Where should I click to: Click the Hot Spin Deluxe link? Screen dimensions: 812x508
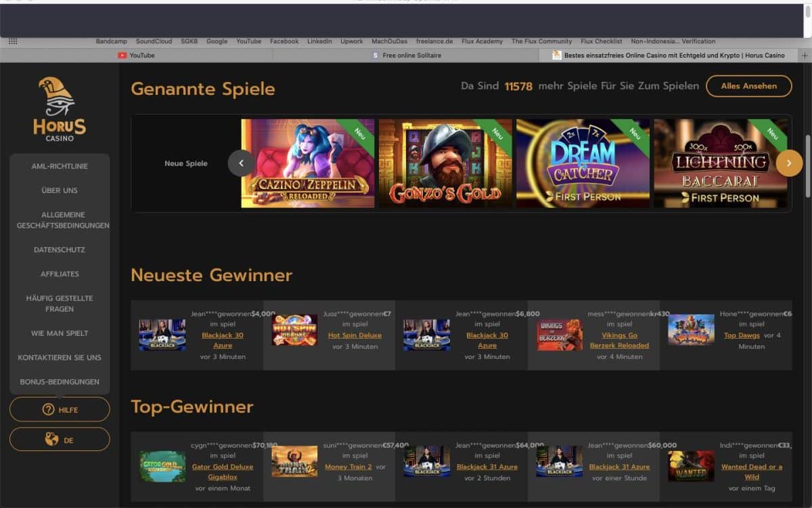[355, 335]
